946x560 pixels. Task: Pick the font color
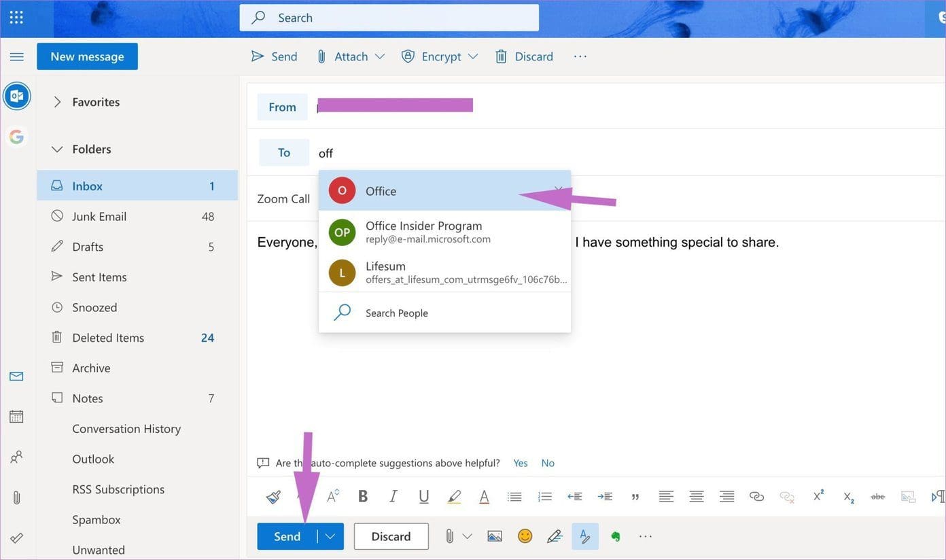tap(484, 497)
